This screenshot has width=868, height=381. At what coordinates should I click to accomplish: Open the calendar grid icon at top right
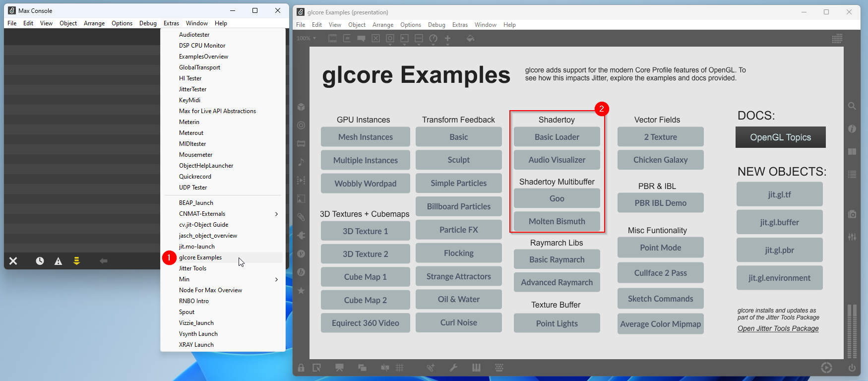tap(837, 38)
